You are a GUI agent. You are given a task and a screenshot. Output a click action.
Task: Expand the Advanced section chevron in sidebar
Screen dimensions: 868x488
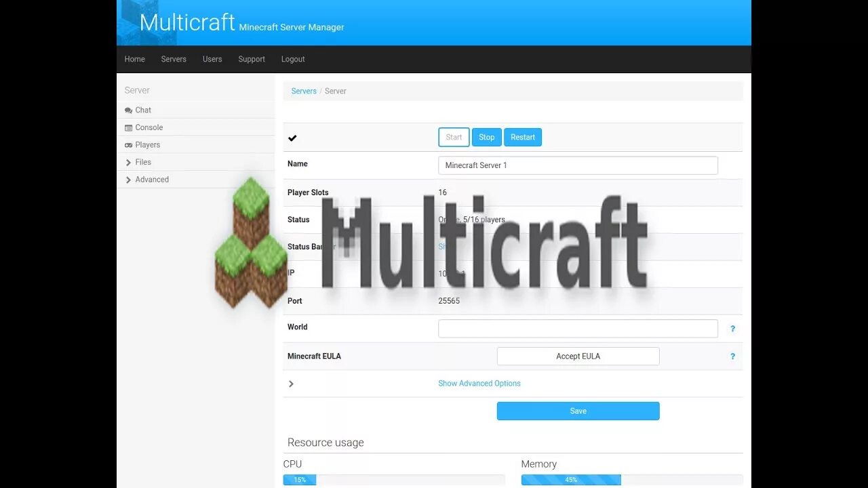(x=128, y=180)
